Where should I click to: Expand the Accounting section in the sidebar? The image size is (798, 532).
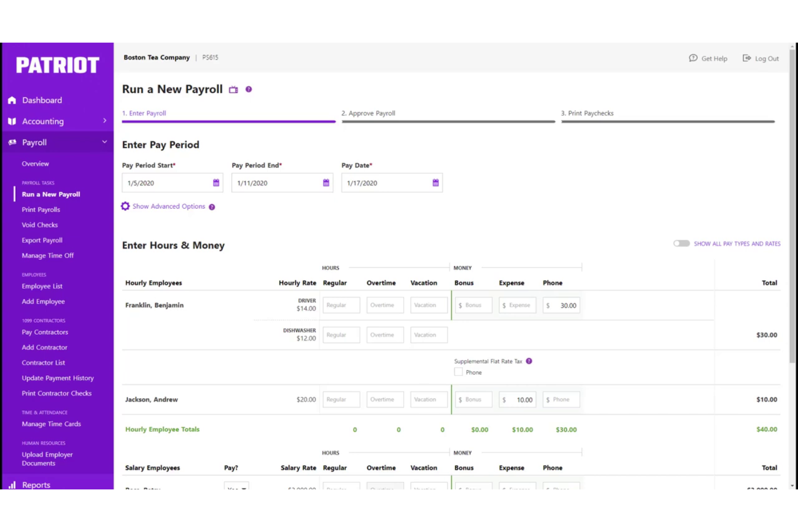105,121
